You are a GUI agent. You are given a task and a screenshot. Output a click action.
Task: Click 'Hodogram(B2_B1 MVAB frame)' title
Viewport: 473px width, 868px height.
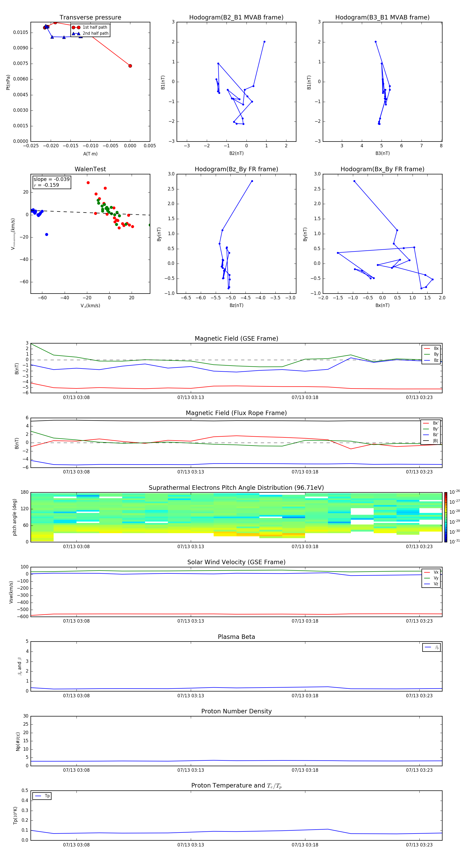coord(236,18)
